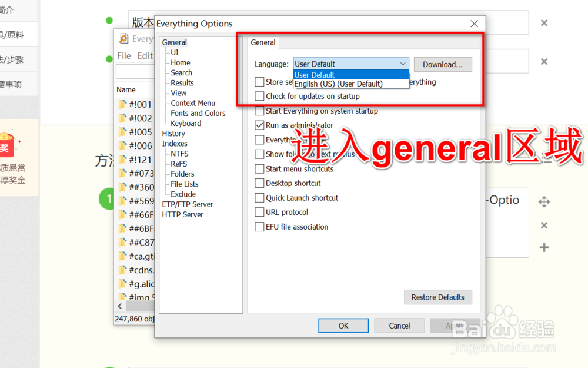Open File Lists options
The height and width of the screenshot is (368, 588).
[185, 184]
